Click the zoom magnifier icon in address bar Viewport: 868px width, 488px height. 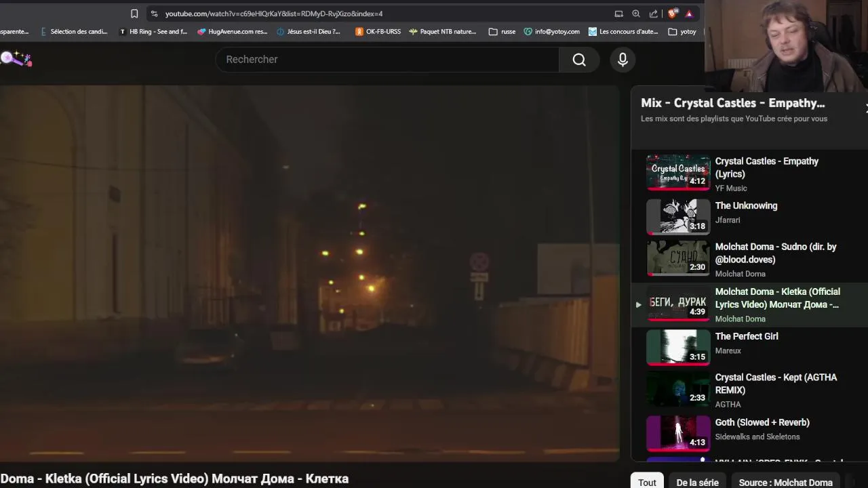tap(636, 14)
